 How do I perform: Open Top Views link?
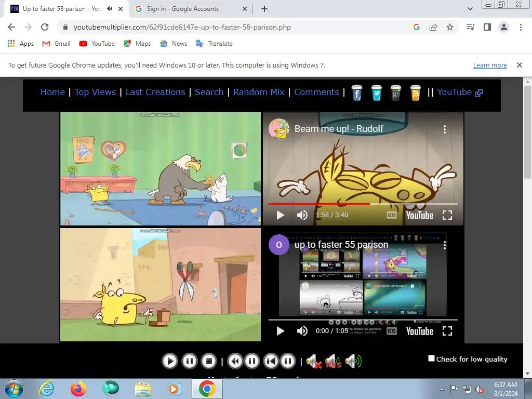pyautogui.click(x=96, y=92)
